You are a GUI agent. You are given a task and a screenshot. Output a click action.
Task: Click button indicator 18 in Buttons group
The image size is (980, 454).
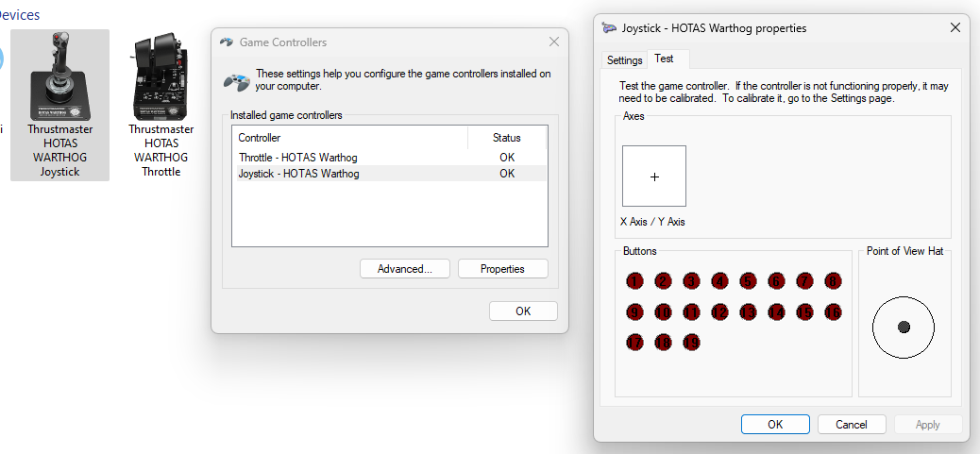(663, 343)
